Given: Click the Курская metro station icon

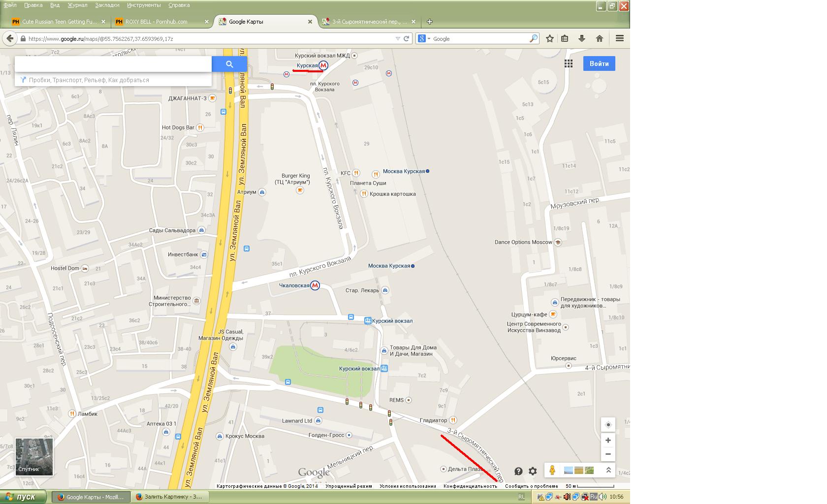Looking at the screenshot, I should [x=323, y=65].
